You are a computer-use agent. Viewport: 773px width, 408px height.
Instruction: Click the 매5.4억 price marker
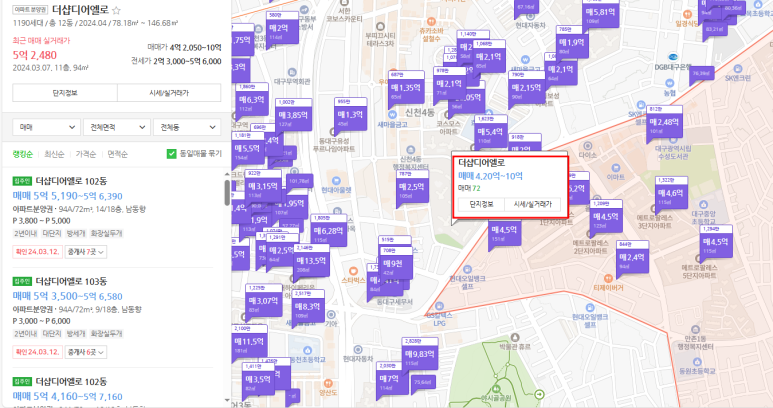coord(491,132)
